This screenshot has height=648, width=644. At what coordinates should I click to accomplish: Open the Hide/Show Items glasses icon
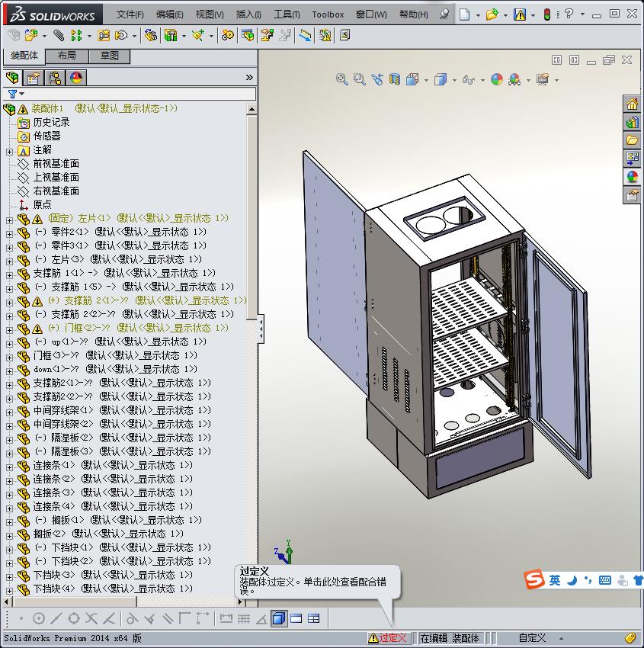[x=469, y=79]
